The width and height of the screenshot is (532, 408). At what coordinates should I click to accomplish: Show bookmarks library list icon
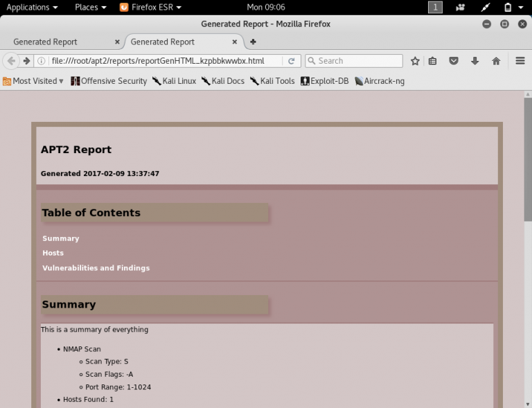[433, 61]
